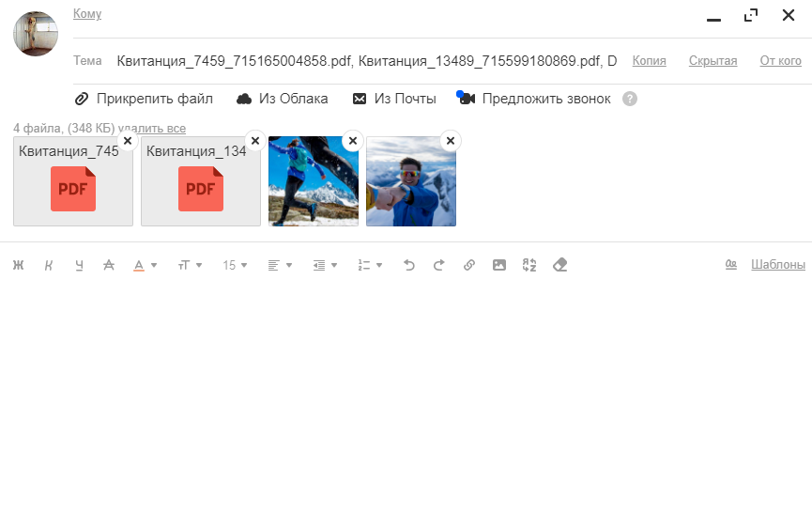Apply strikethrough text formatting
Screen dimensions: 812x528
[109, 265]
